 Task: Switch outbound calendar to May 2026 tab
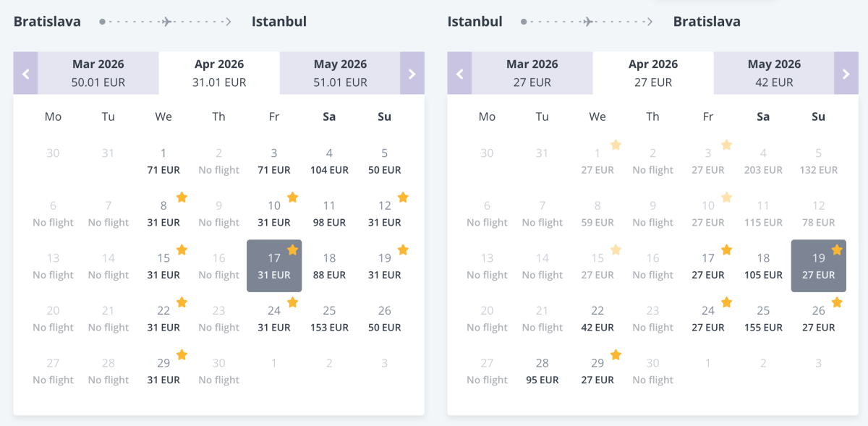tap(340, 73)
